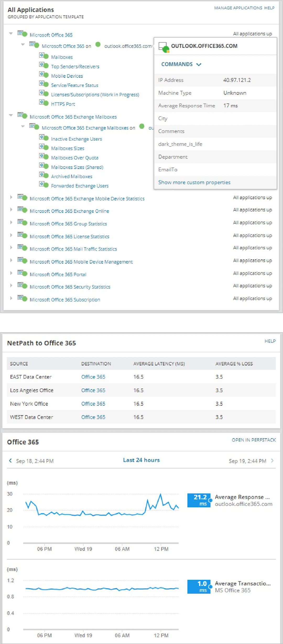Open the Mailboxes Over Quota monitor link

pos(75,158)
